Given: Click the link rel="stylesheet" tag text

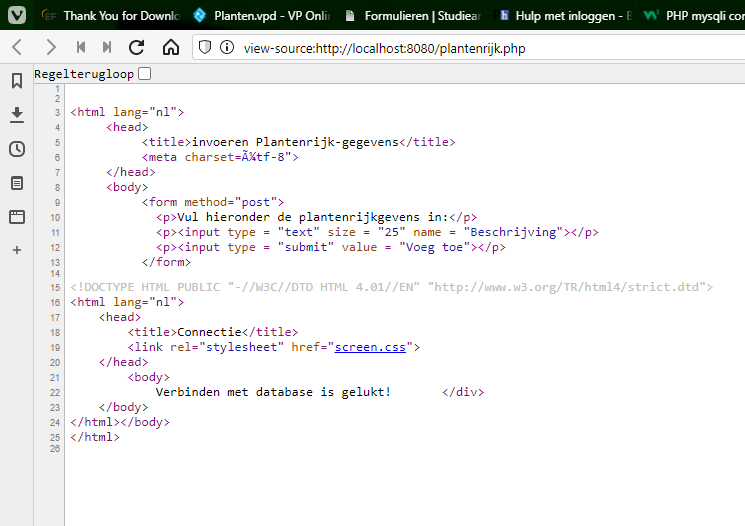Looking at the screenshot, I should point(274,347).
